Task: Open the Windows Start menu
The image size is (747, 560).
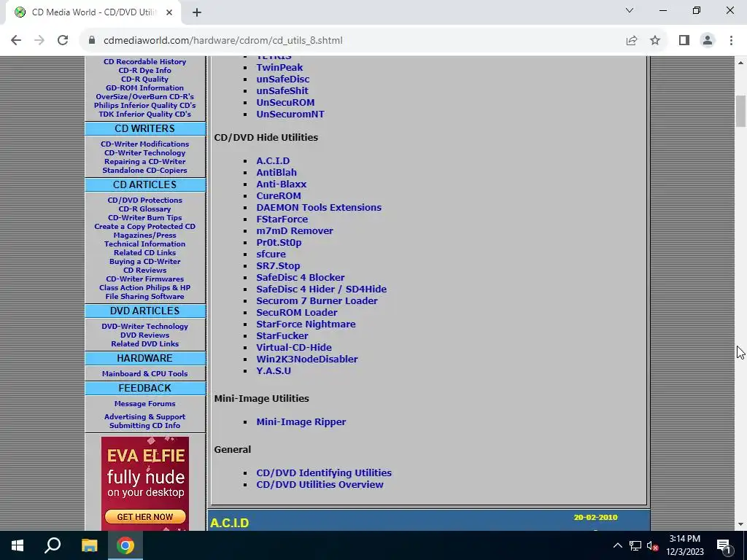Action: (x=18, y=545)
